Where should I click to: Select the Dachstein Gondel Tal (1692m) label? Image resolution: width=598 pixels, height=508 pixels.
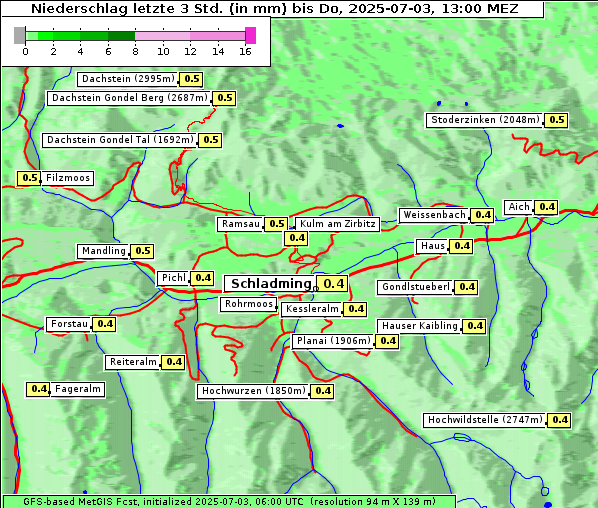120,140
